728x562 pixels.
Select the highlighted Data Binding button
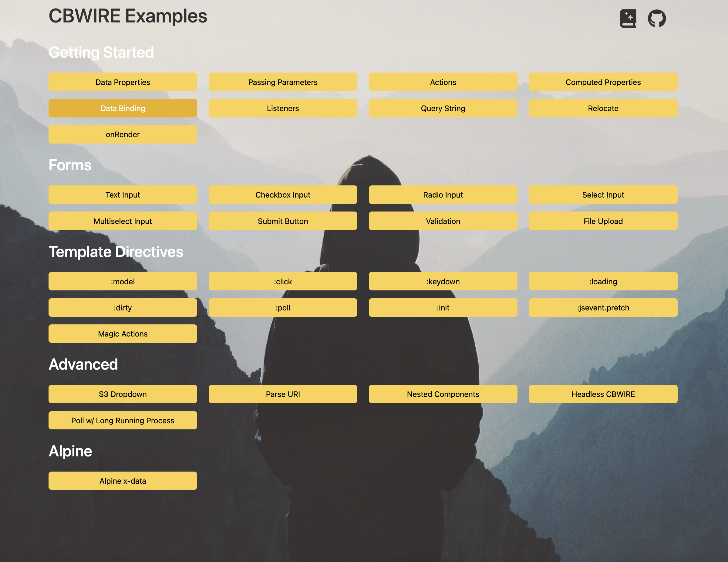click(x=123, y=108)
